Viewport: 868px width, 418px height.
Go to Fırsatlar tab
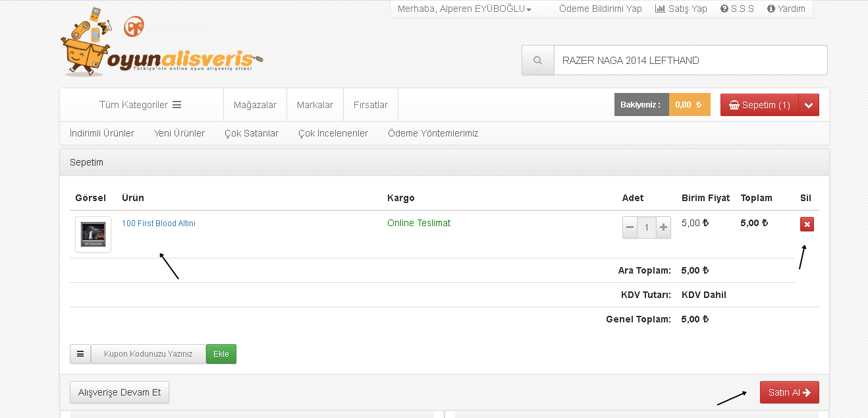(371, 105)
